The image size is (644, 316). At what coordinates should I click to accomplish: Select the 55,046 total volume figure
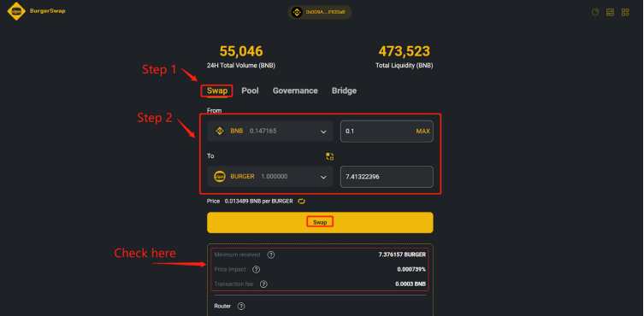(241, 51)
